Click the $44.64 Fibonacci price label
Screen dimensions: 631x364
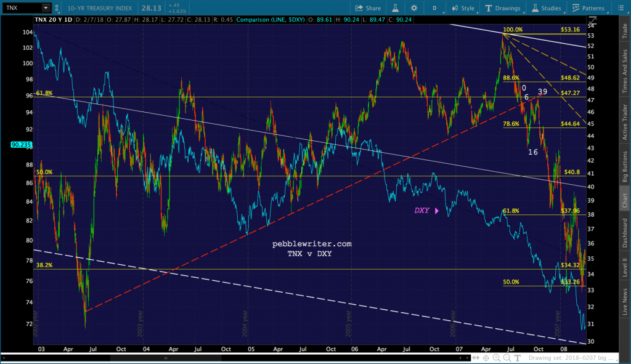(570, 123)
